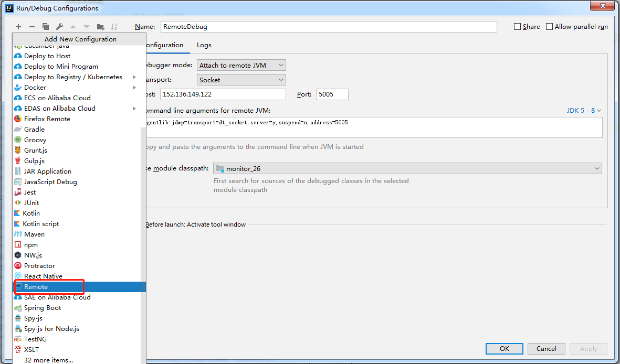Open module classpath dropdown monitor_26
This screenshot has width=620, height=364.
pyautogui.click(x=407, y=168)
